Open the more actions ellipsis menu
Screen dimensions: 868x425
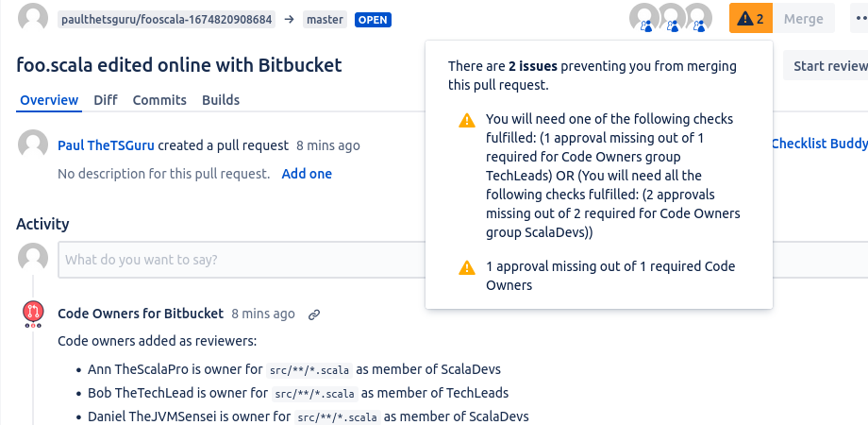[x=860, y=18]
